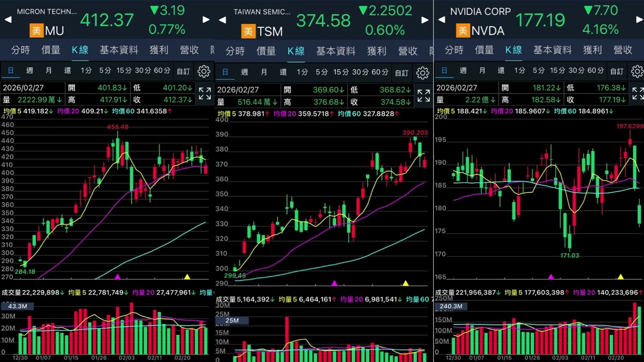Click MU price 412.37
Image resolution: width=644 pixels, height=362 pixels.
pyautogui.click(x=107, y=21)
